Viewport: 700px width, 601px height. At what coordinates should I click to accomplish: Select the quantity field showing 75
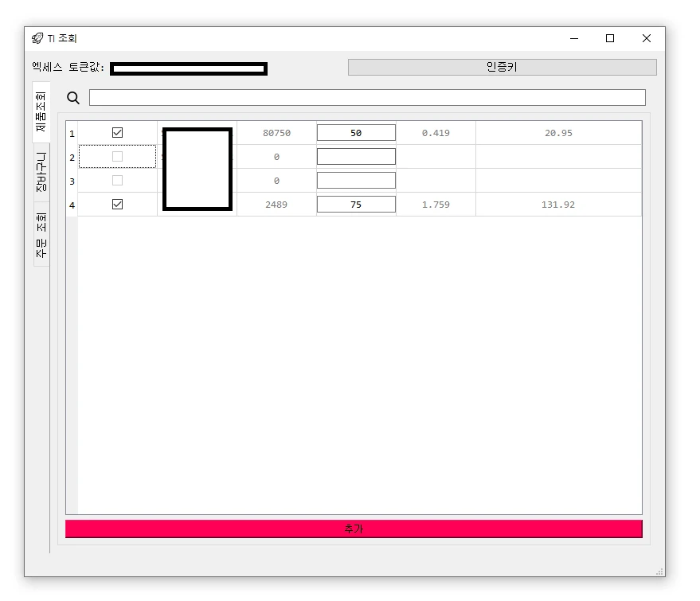(356, 205)
